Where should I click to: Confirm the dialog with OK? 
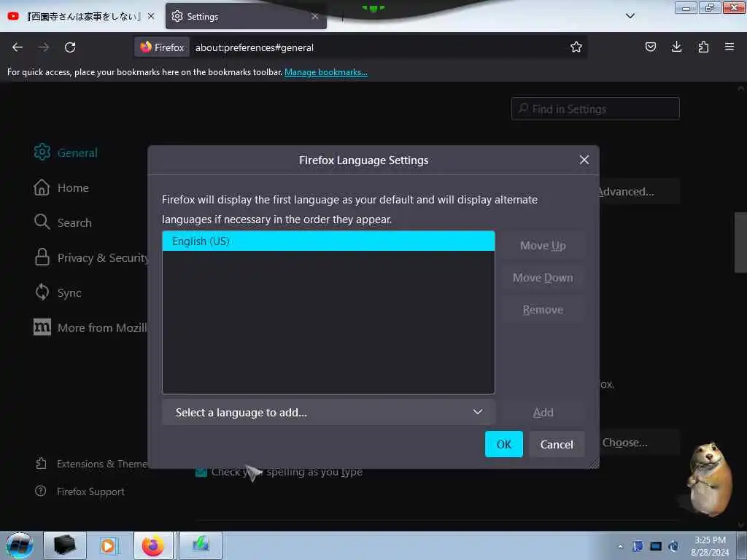[x=503, y=444]
